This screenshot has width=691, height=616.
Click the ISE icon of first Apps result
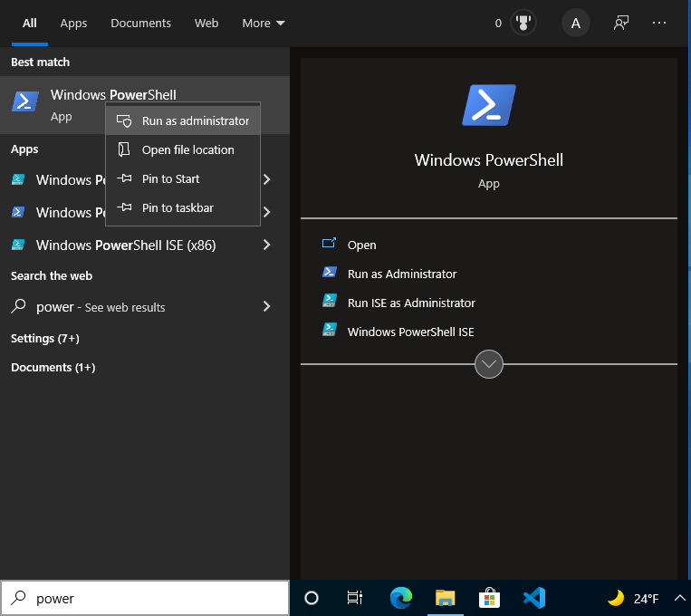tap(18, 179)
